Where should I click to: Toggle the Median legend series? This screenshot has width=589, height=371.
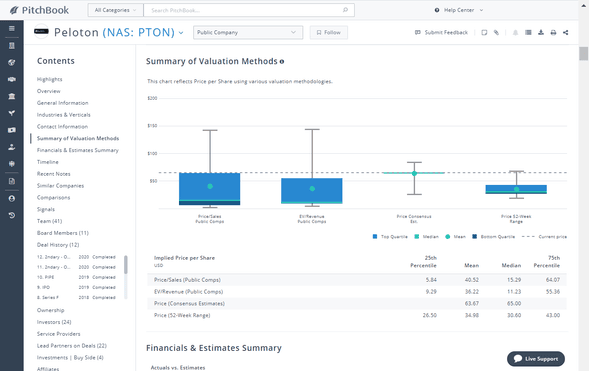(426, 237)
